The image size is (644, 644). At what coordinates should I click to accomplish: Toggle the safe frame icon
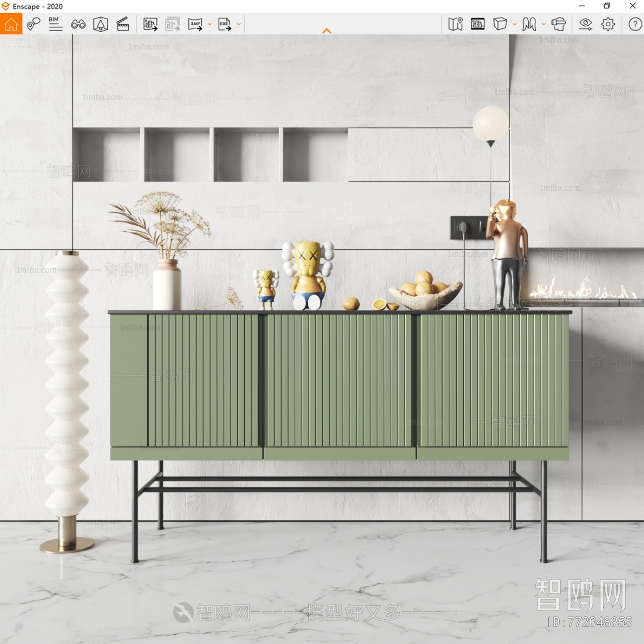point(100,24)
